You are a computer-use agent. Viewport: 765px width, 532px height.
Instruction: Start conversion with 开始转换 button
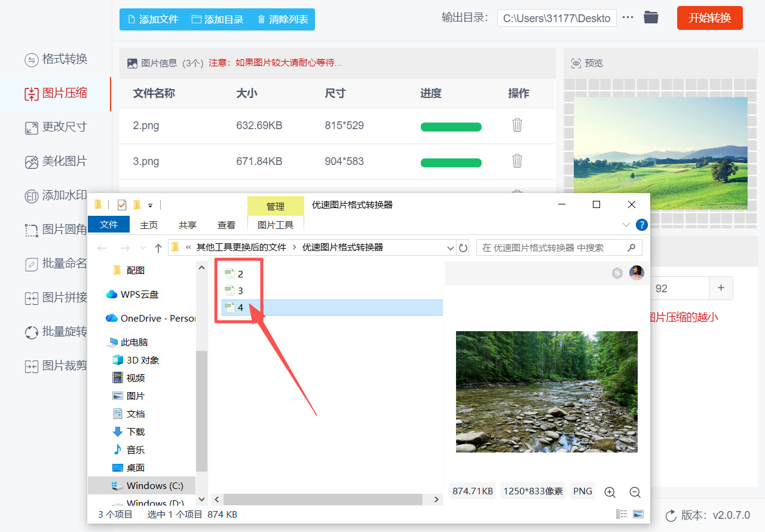point(710,18)
